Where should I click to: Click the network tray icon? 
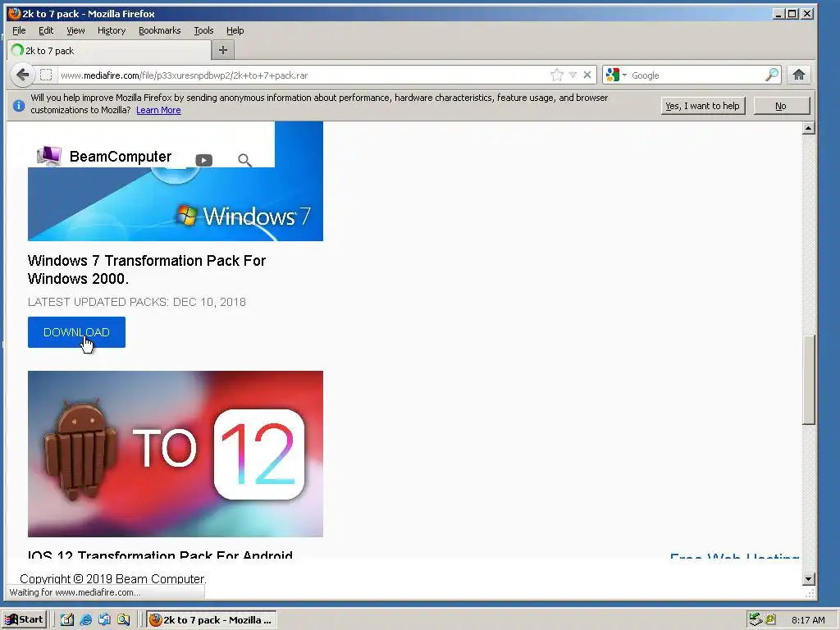[x=756, y=620]
